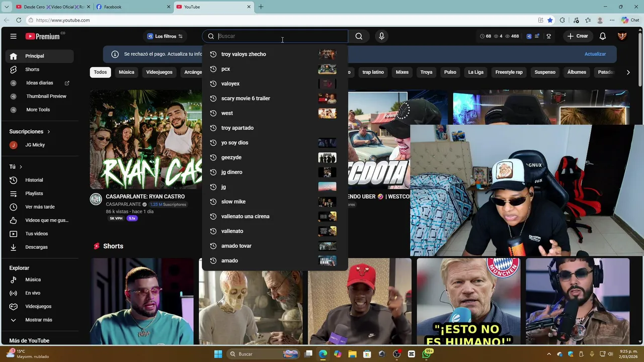Select the Música filter chip
This screenshot has height=362, width=644.
coord(126,72)
